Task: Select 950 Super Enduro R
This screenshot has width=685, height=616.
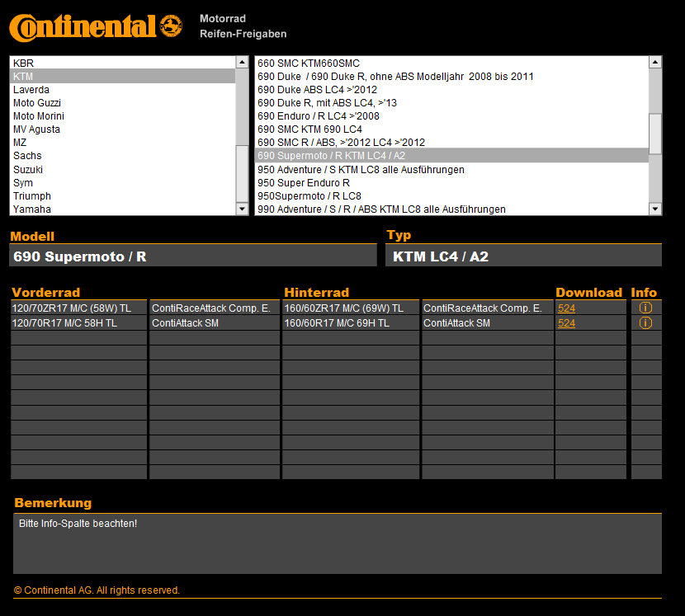Action: 451,182
